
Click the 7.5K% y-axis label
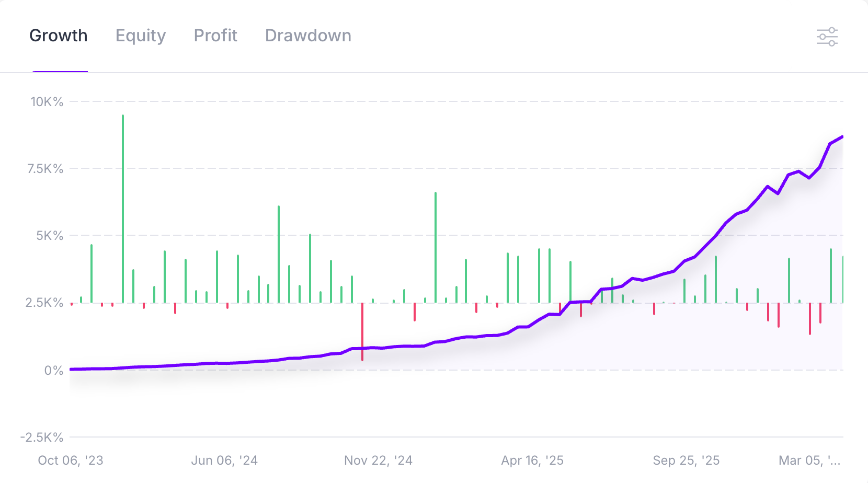(45, 169)
